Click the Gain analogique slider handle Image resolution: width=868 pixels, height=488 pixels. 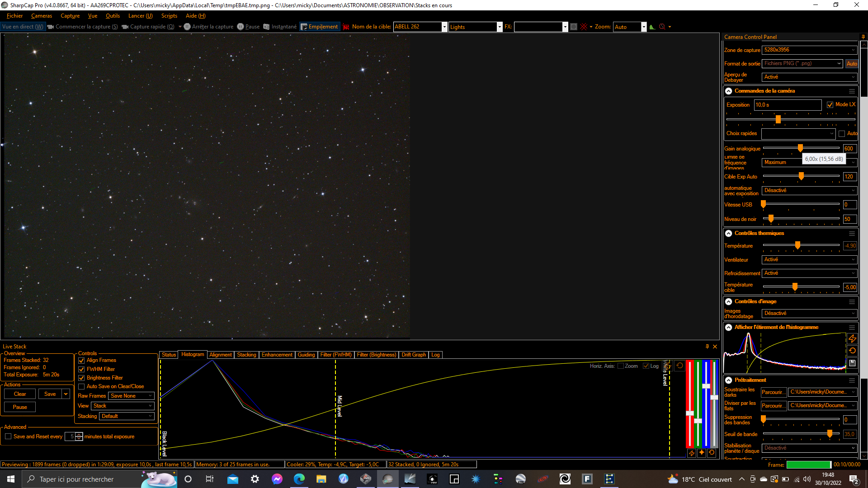click(x=800, y=148)
